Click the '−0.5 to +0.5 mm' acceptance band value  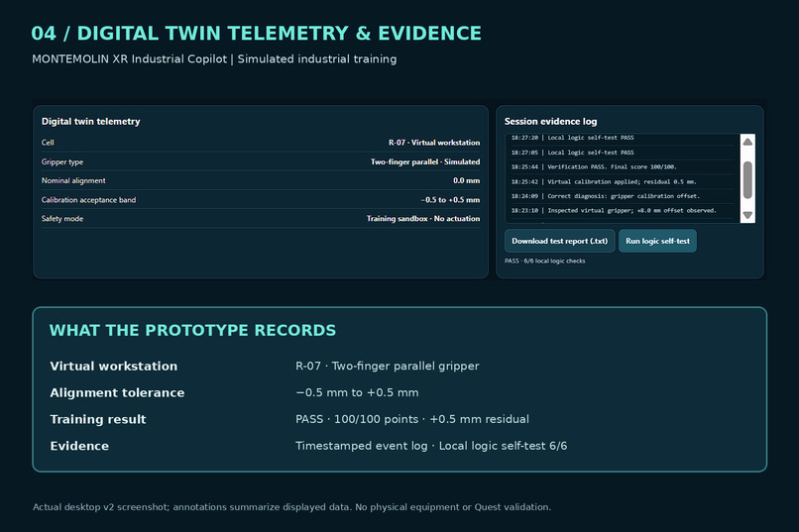450,200
